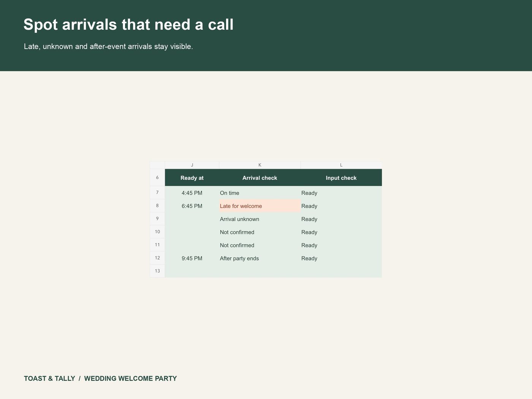Select the '6:45 PM' cell
Screen dimensions: 532x399
coord(192,206)
